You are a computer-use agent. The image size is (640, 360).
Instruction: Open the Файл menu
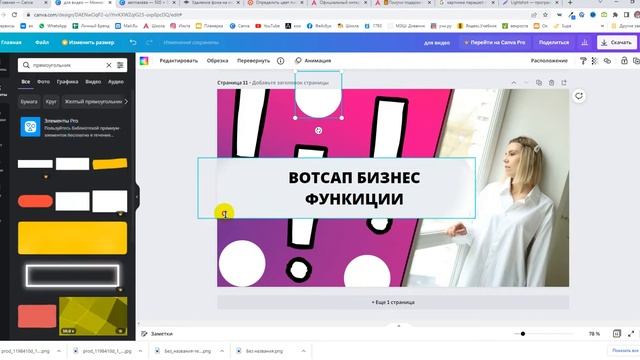pos(42,42)
